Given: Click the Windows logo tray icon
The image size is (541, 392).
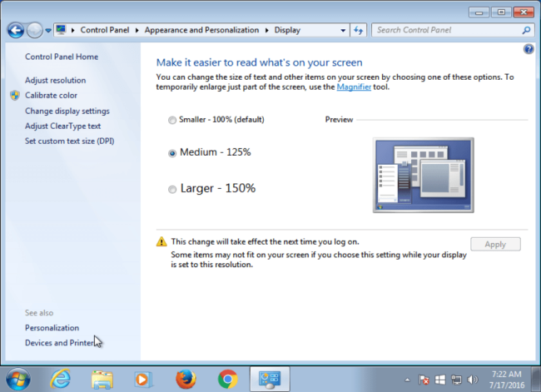Looking at the screenshot, I should tap(440, 380).
